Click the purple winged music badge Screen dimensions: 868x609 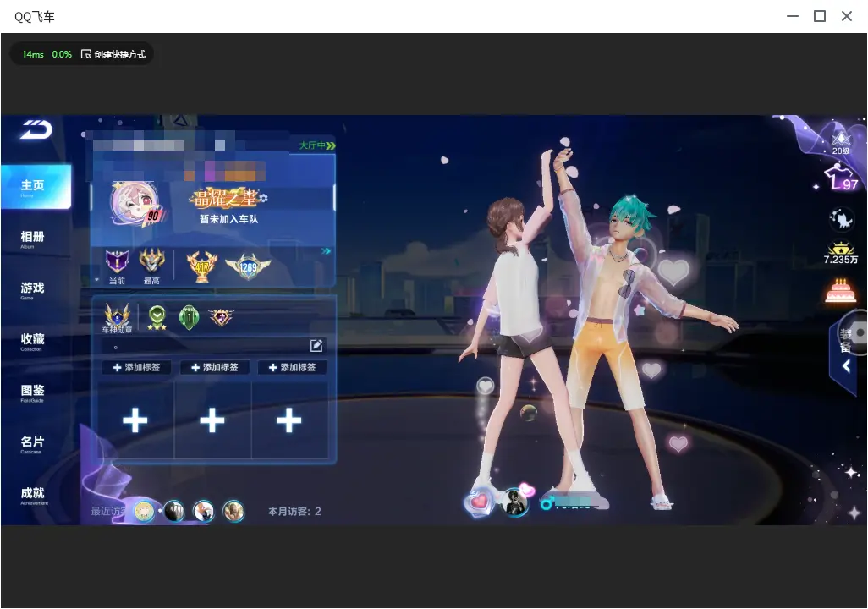point(221,316)
